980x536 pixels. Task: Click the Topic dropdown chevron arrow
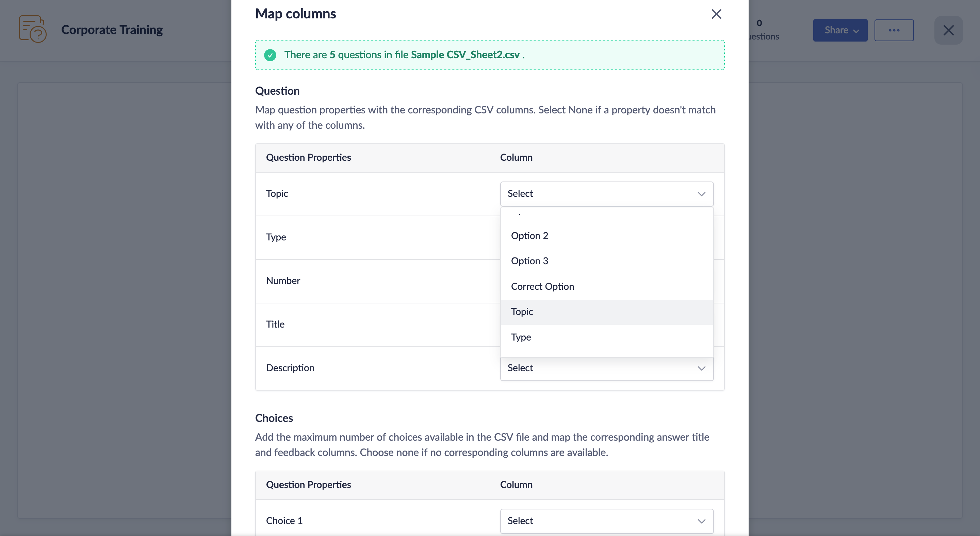pos(701,194)
